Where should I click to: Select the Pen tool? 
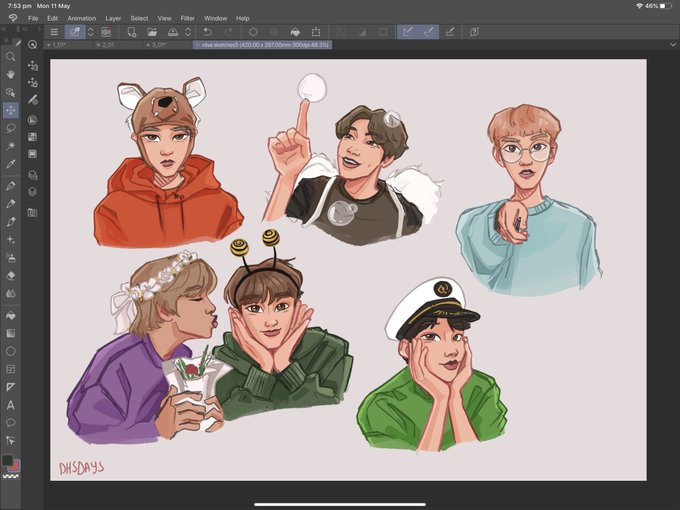click(10, 186)
